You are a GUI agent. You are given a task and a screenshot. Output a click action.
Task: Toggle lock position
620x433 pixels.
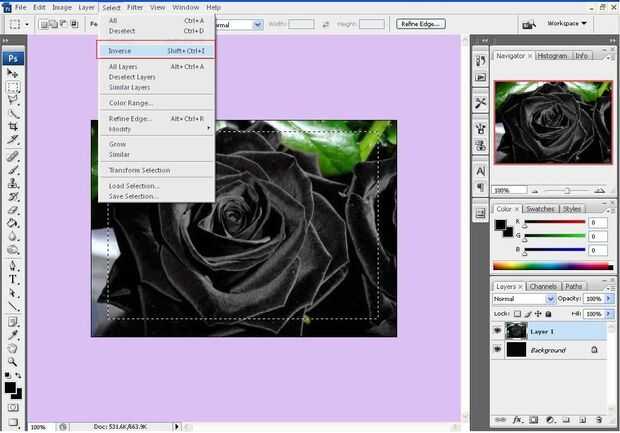pos(538,314)
